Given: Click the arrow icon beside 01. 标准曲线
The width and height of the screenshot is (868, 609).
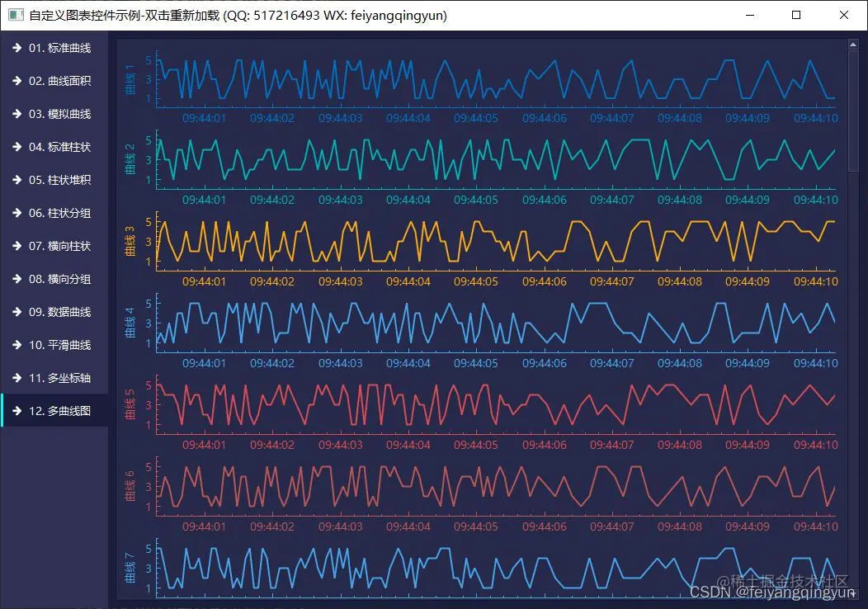Looking at the screenshot, I should click(17, 48).
